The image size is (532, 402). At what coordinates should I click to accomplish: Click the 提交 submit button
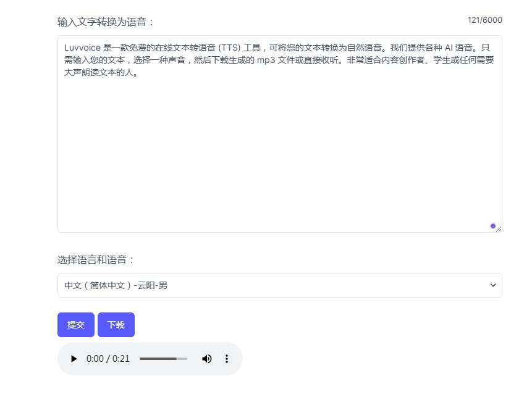click(x=76, y=325)
